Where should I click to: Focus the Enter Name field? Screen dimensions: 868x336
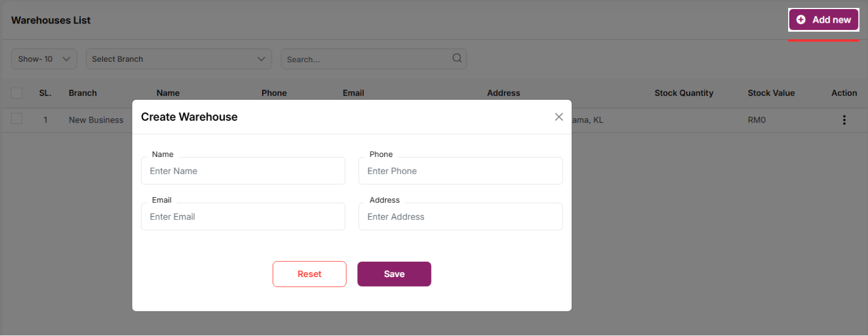(243, 171)
